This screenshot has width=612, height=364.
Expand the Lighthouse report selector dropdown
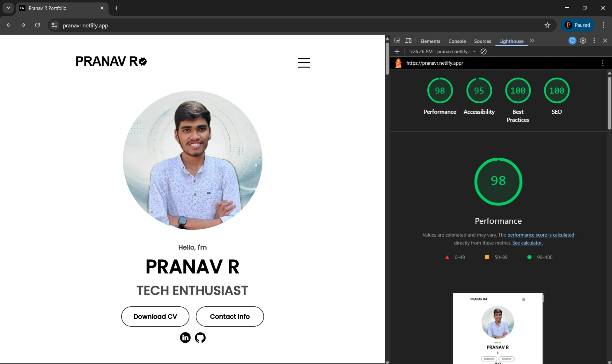[x=443, y=52]
